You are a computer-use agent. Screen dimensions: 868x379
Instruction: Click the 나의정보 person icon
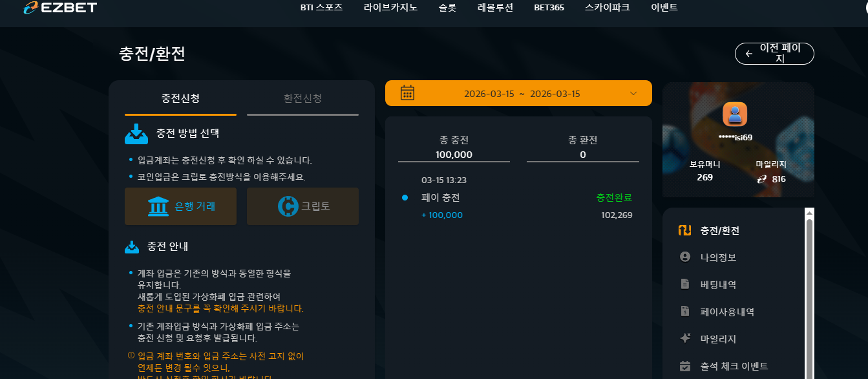point(685,257)
